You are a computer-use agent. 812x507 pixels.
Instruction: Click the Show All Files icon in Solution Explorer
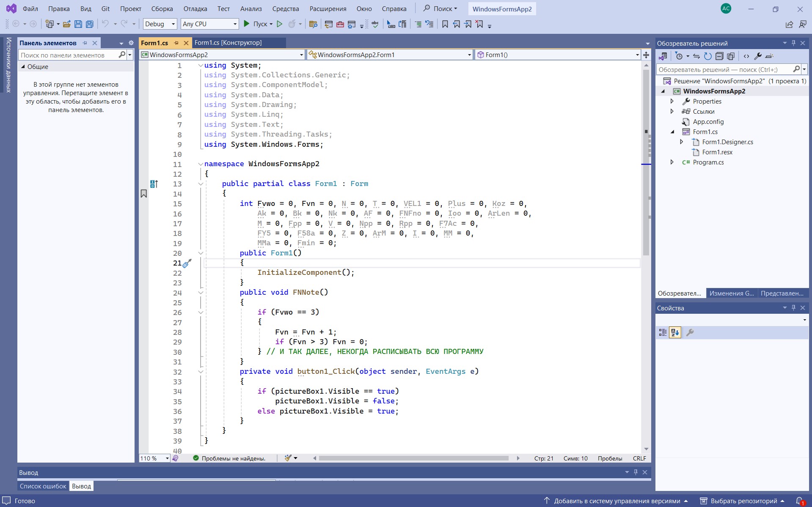731,56
